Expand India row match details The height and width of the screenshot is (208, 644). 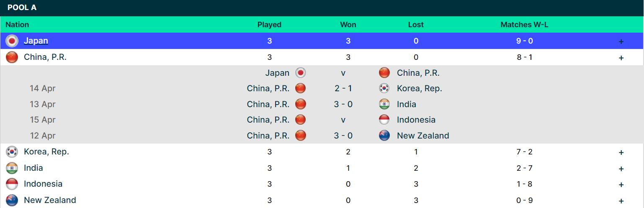pyautogui.click(x=621, y=169)
